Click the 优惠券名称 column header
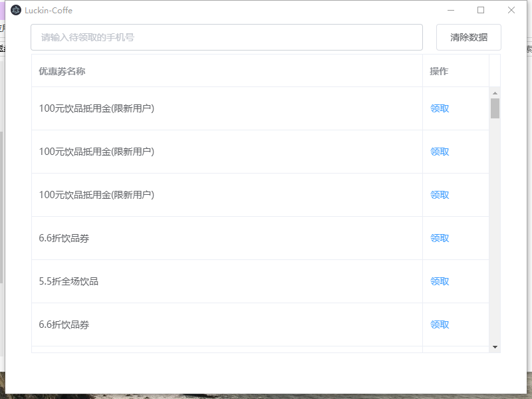Image resolution: width=532 pixels, height=399 pixels. [x=227, y=71]
